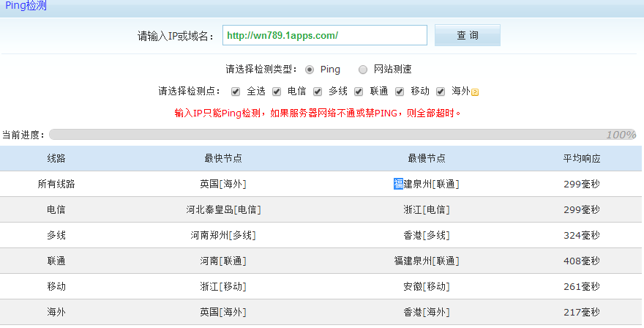The height and width of the screenshot is (328, 644).
Task: Click the help icon next to 海外
Action: 475,92
